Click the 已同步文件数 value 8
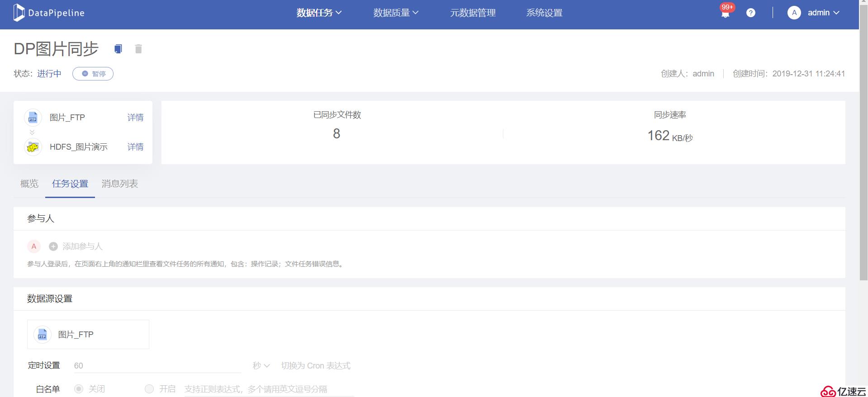Screen dimensions: 868x397 click(337, 134)
